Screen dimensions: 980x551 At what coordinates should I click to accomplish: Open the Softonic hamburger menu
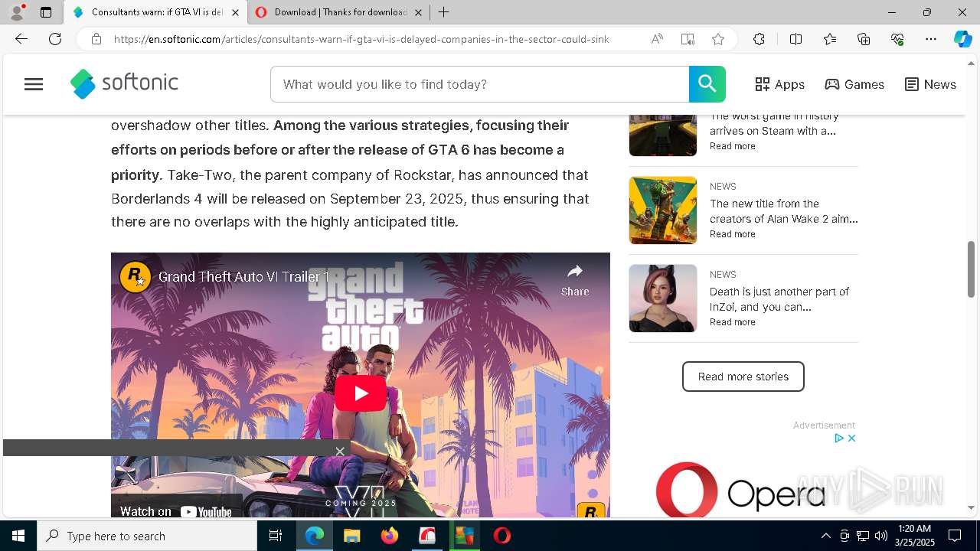(x=34, y=84)
